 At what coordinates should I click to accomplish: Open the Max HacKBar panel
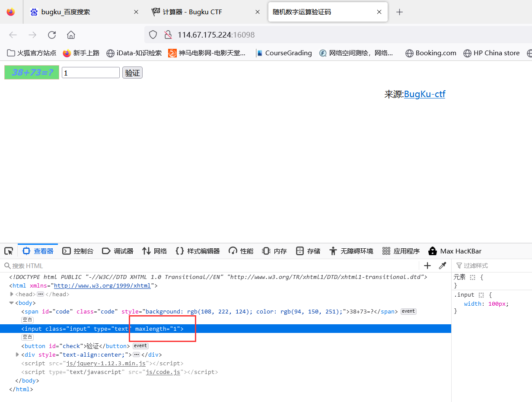click(x=455, y=251)
